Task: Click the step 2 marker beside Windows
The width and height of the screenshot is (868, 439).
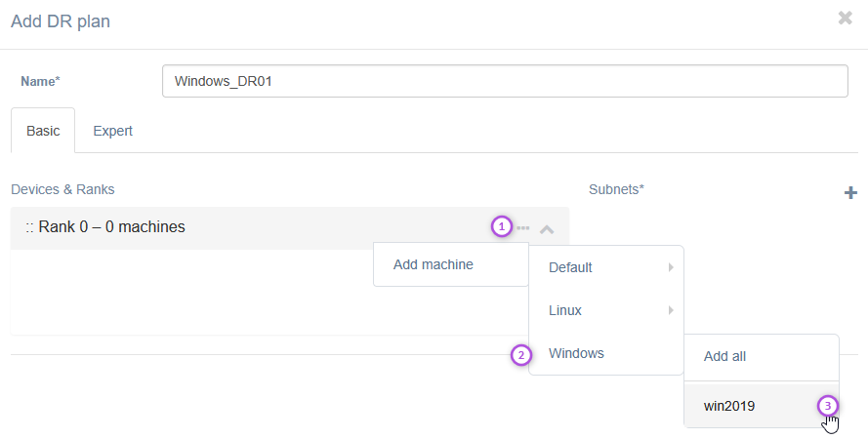Action: tap(521, 355)
